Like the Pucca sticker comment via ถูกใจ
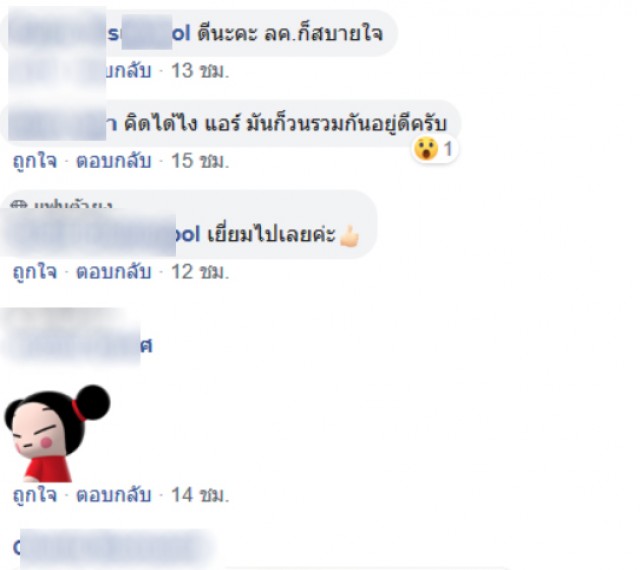Viewport: 640px width, 570px height. 35,495
